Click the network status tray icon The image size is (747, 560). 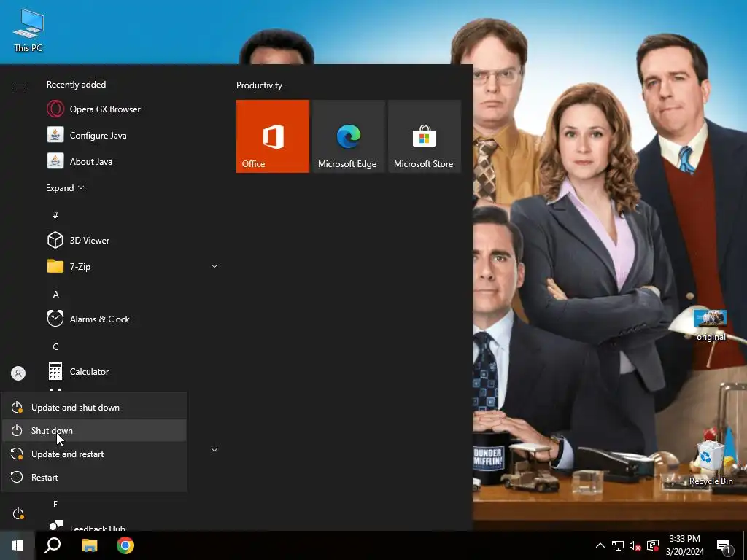coord(618,545)
